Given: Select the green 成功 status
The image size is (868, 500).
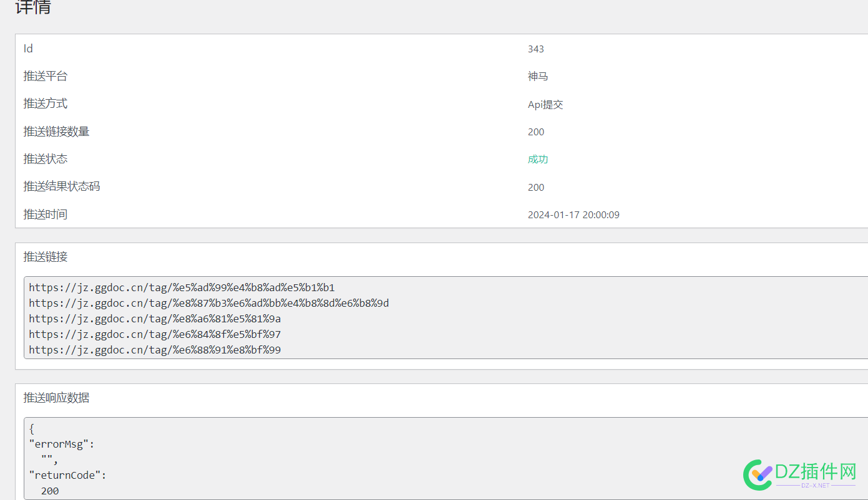Looking at the screenshot, I should pos(538,160).
